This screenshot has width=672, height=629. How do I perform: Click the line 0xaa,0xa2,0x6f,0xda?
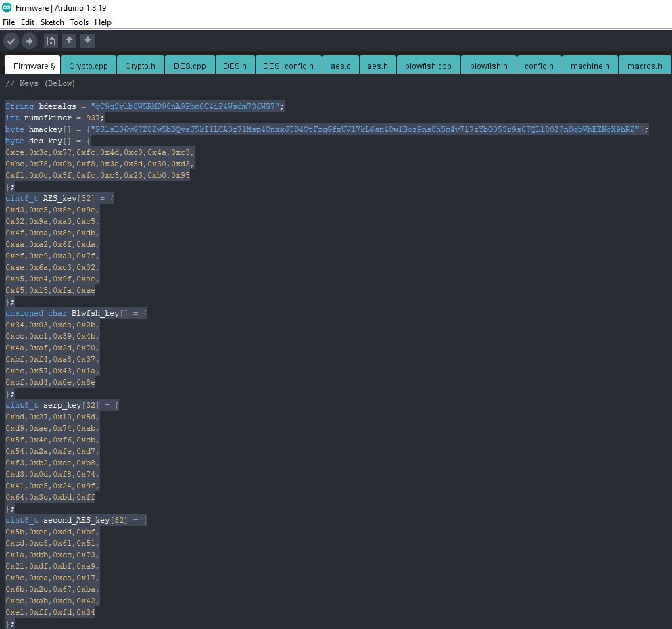[x=52, y=244]
